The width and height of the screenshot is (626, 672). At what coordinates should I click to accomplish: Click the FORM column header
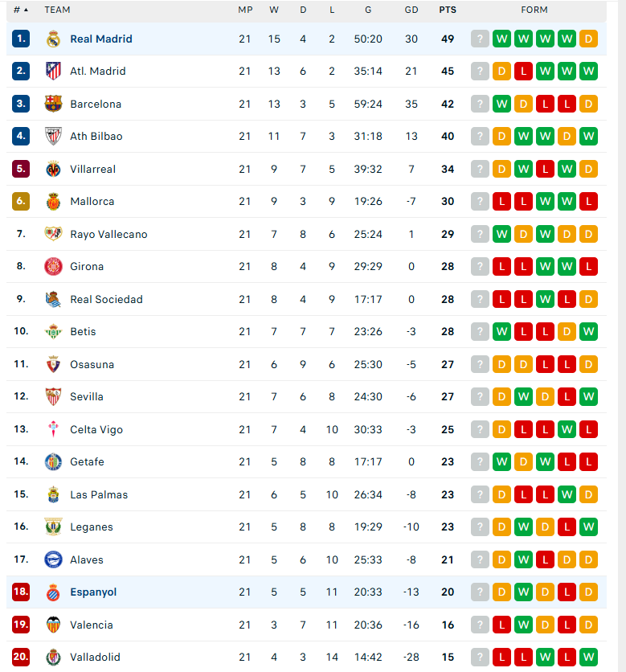click(534, 10)
